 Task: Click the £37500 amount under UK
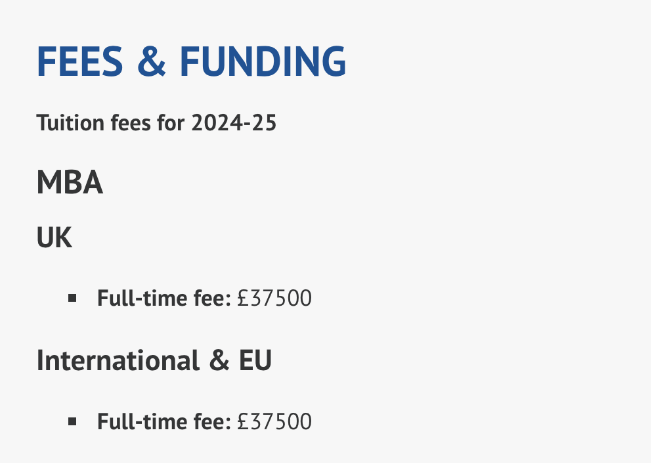pos(274,298)
